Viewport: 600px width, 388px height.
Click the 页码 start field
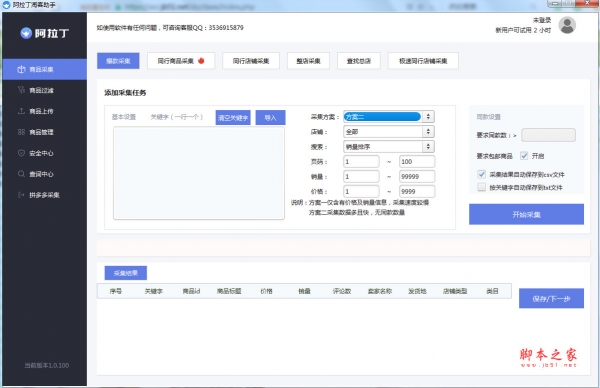pos(361,161)
